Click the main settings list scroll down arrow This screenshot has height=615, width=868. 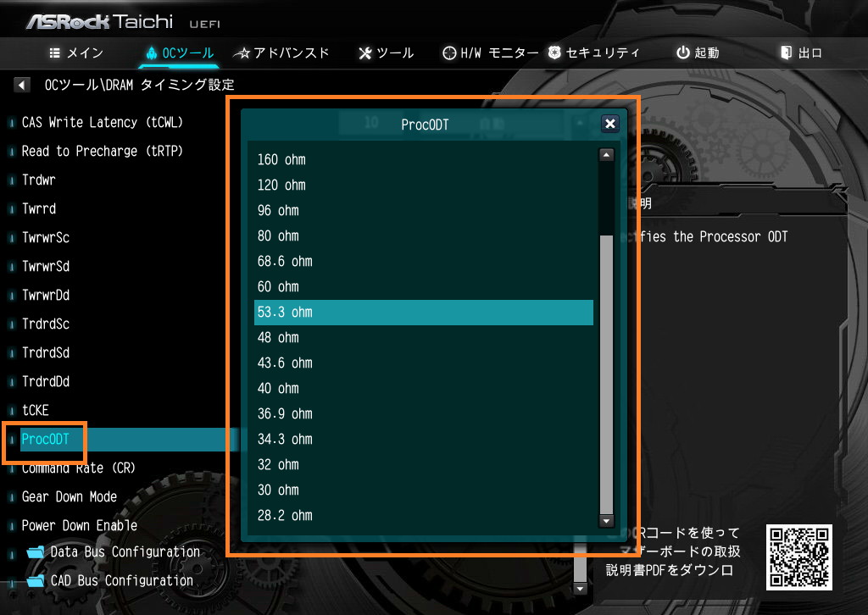[580, 589]
